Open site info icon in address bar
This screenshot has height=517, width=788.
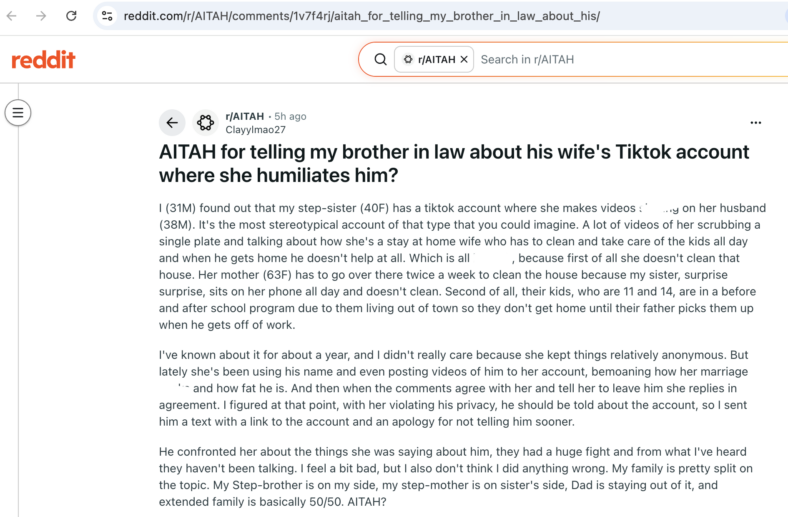coord(107,16)
